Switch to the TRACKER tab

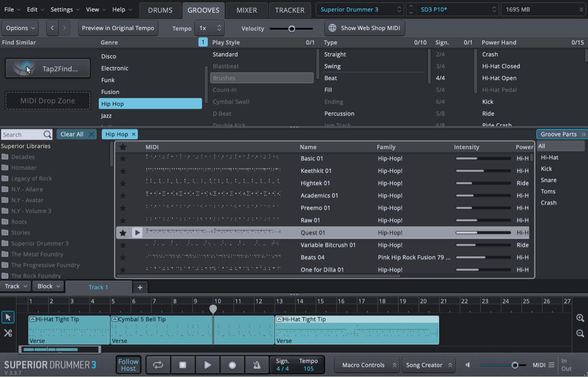[290, 10]
